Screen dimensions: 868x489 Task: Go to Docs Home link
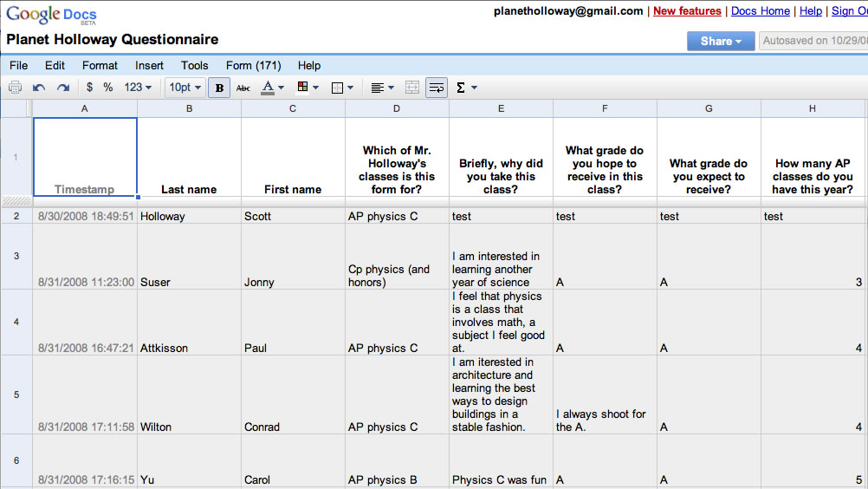click(x=760, y=11)
